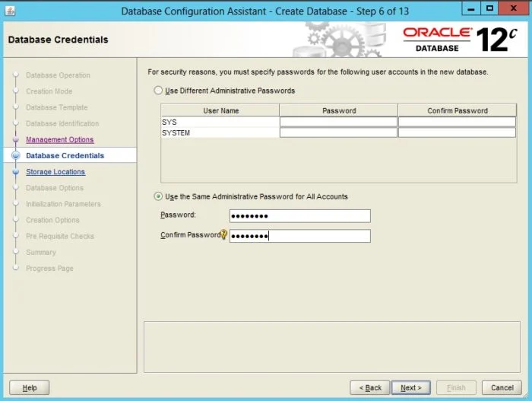Click the Progress Page step label
This screenshot has width=532, height=401.
click(x=49, y=269)
